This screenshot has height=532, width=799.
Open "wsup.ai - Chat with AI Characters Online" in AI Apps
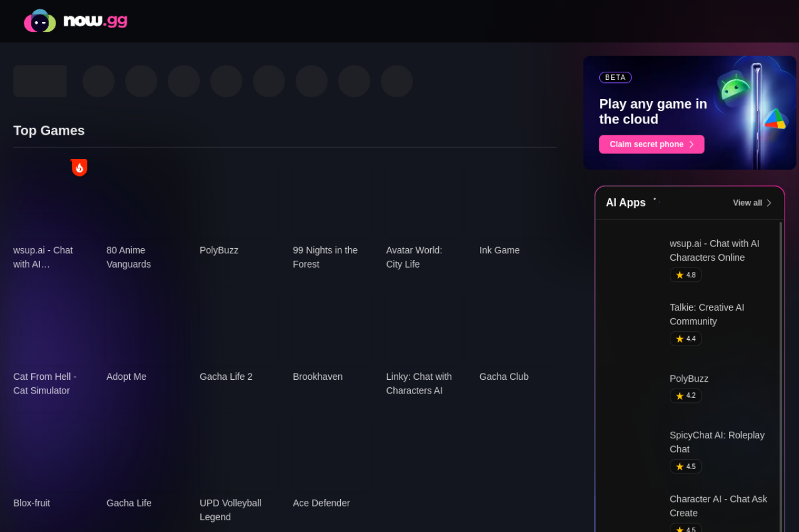(715, 251)
